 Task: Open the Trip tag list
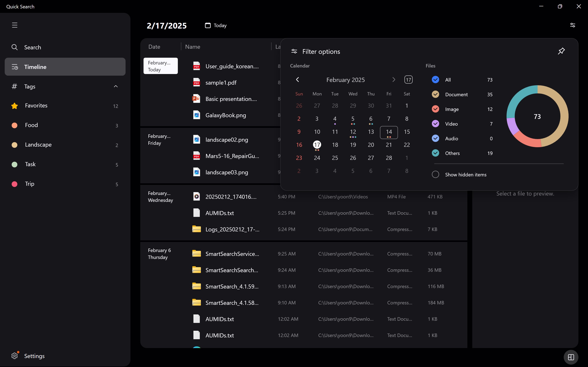point(30,184)
